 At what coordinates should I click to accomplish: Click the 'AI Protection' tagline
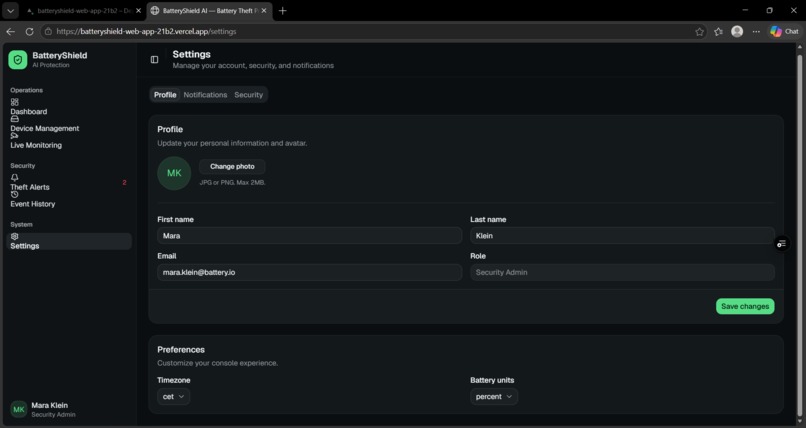click(50, 65)
